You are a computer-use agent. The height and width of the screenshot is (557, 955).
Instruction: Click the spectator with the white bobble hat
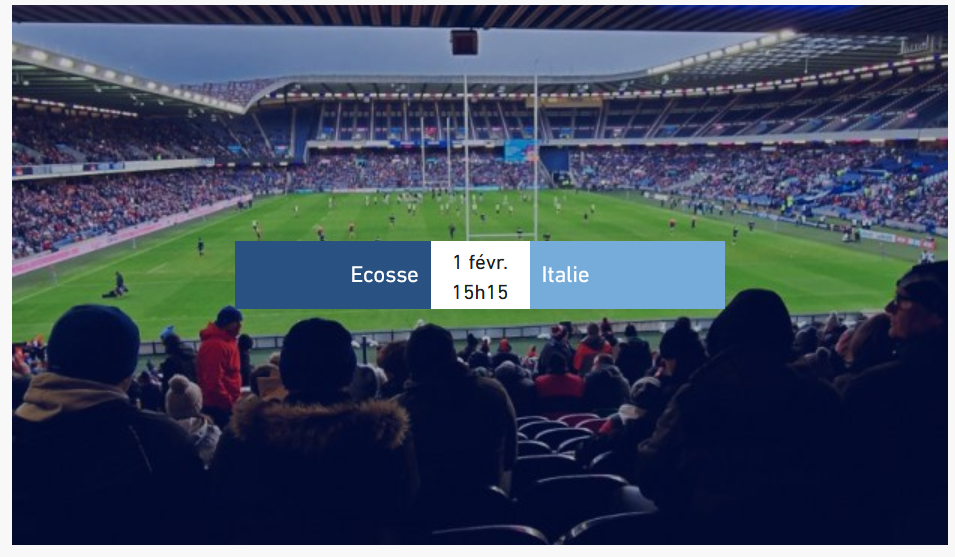pyautogui.click(x=184, y=398)
